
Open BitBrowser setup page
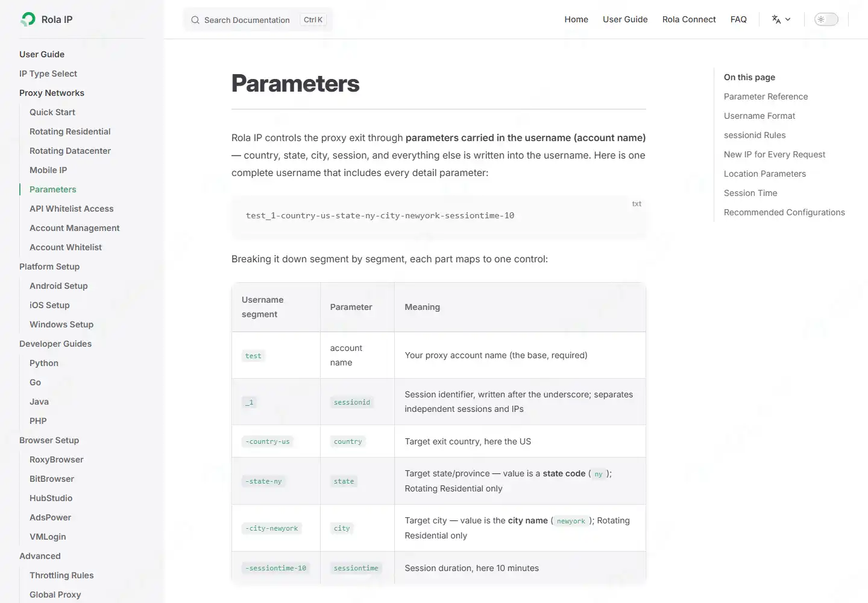click(52, 479)
